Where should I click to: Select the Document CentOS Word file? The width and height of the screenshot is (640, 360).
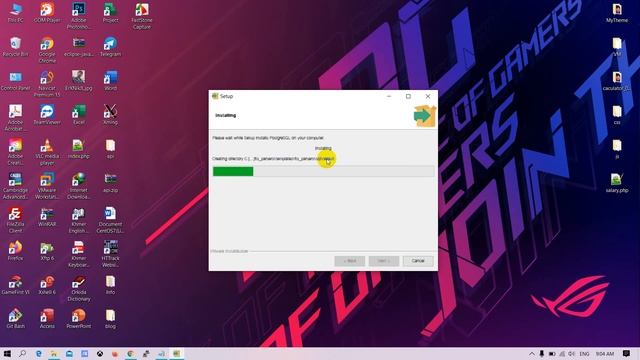click(x=110, y=220)
